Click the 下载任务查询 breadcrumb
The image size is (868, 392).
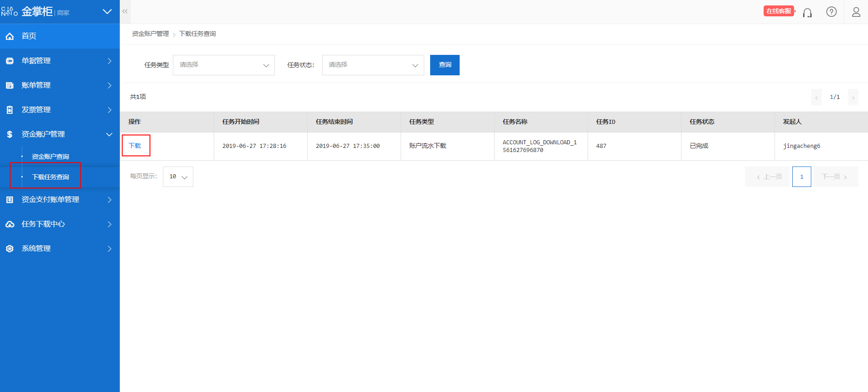[197, 34]
